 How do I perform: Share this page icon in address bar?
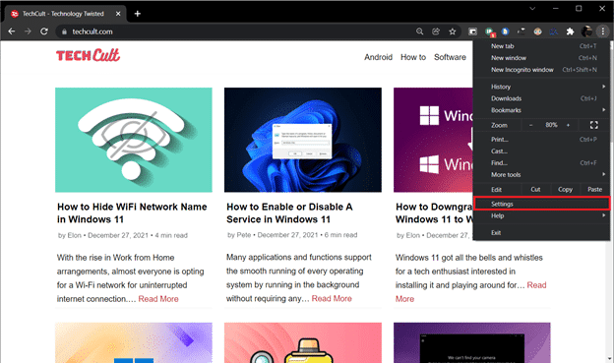(x=436, y=31)
